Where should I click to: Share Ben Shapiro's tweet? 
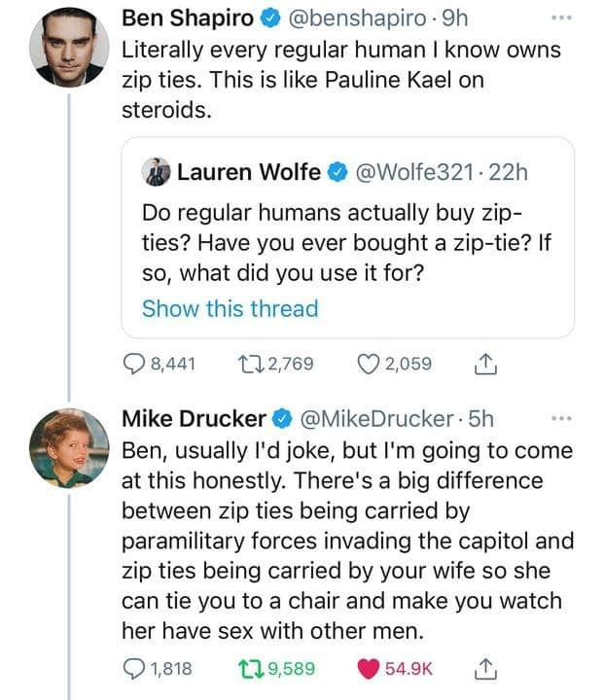tap(481, 365)
